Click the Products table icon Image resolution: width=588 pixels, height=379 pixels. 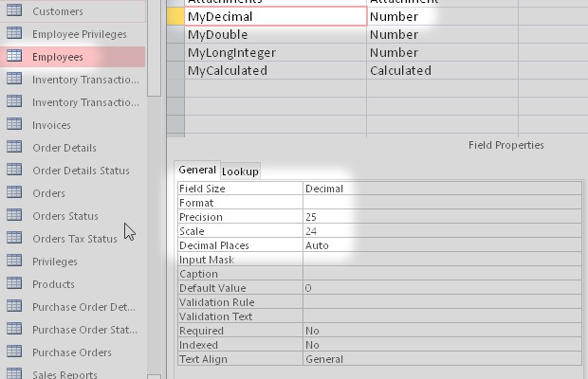click(x=14, y=284)
